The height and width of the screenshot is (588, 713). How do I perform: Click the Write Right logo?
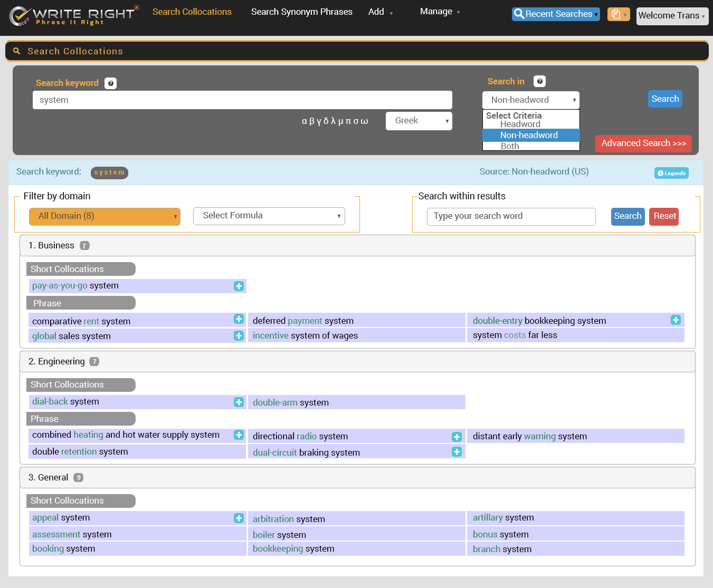click(74, 15)
